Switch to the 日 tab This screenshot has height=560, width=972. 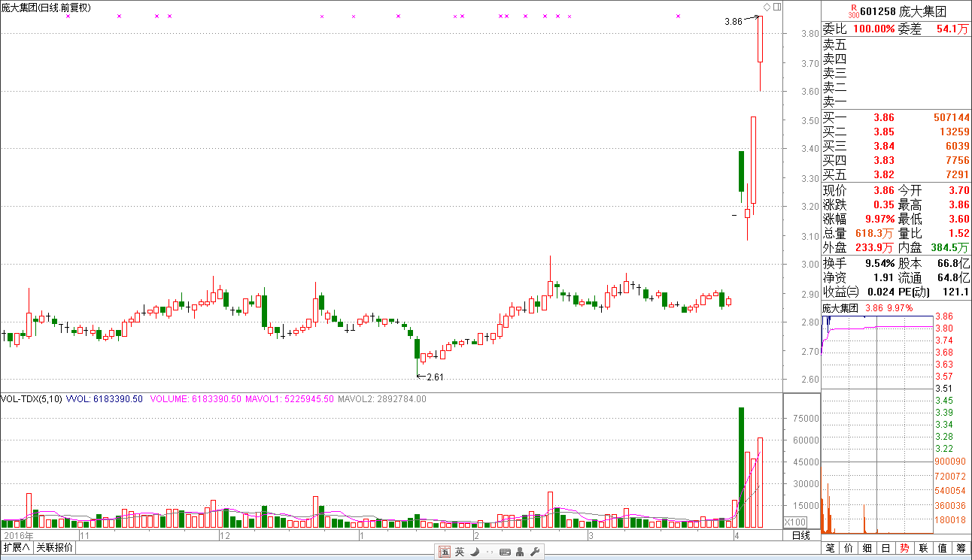tap(886, 548)
